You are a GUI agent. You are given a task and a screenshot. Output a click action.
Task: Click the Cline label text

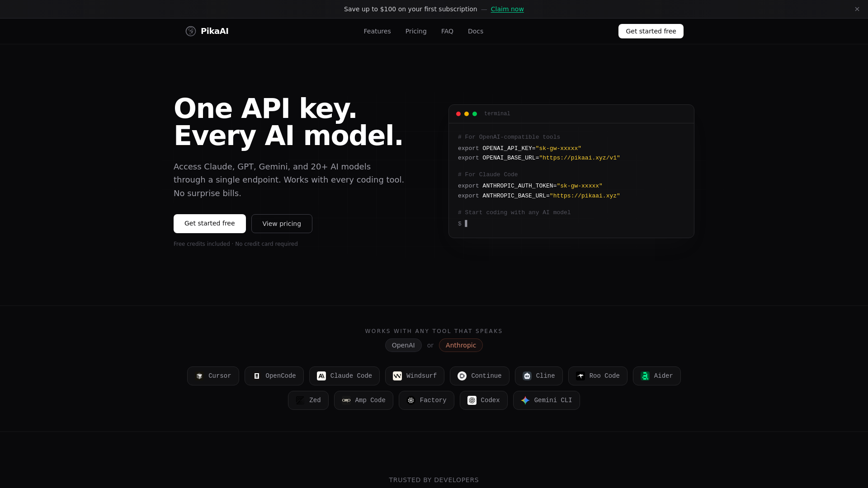546,376
